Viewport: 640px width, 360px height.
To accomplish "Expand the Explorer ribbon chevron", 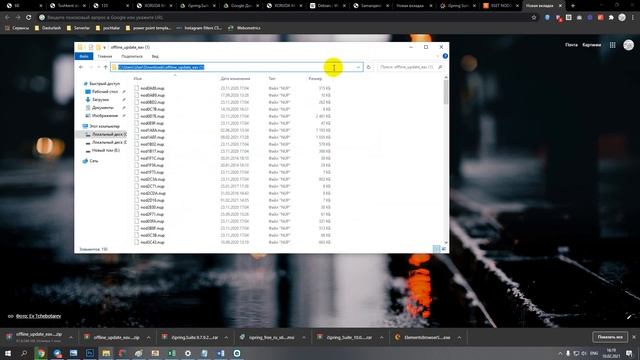I will 438,56.
